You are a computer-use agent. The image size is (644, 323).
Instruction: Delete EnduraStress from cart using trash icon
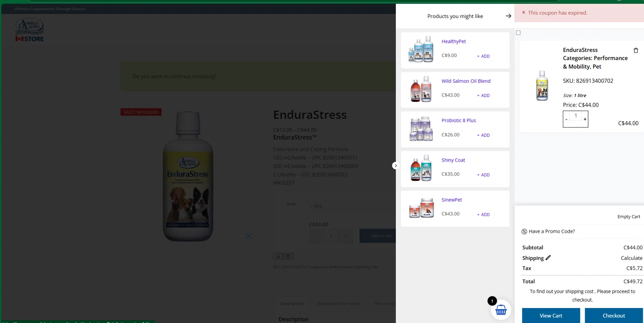636,50
